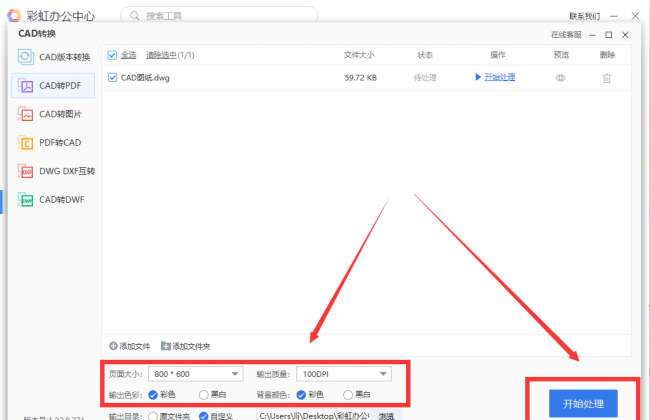650x420 pixels.
Task: Click the CAD转DWF sidebar icon
Action: tap(26, 199)
